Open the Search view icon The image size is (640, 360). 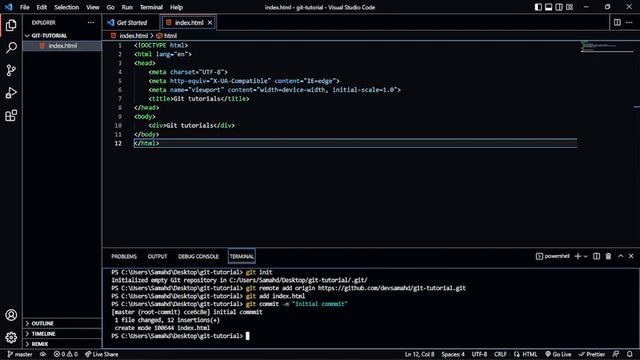pos(11,47)
